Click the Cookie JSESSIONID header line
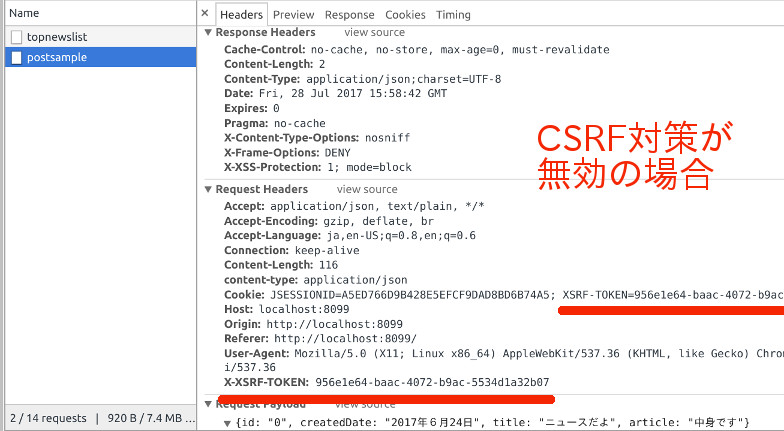Screen dimensions: 784x431 [504, 294]
